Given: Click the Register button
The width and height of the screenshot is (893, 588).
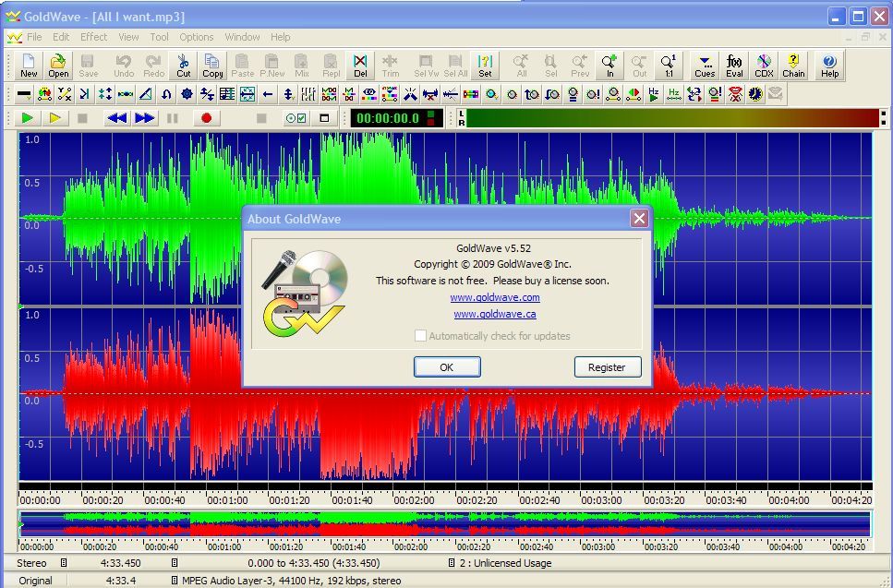Looking at the screenshot, I should pyautogui.click(x=607, y=367).
